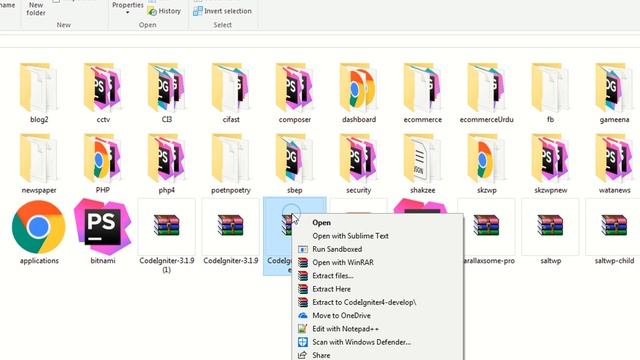Select the composer folder icon
The image size is (640, 360).
pos(295,87)
